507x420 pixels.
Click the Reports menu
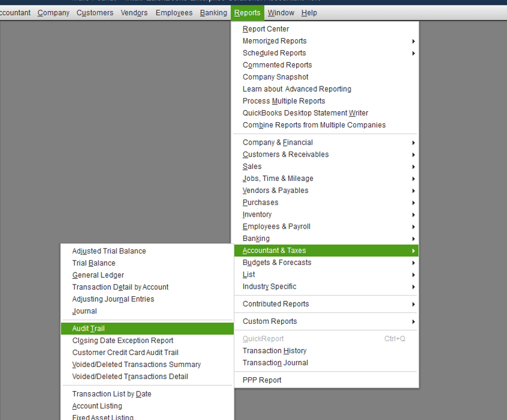coord(247,13)
